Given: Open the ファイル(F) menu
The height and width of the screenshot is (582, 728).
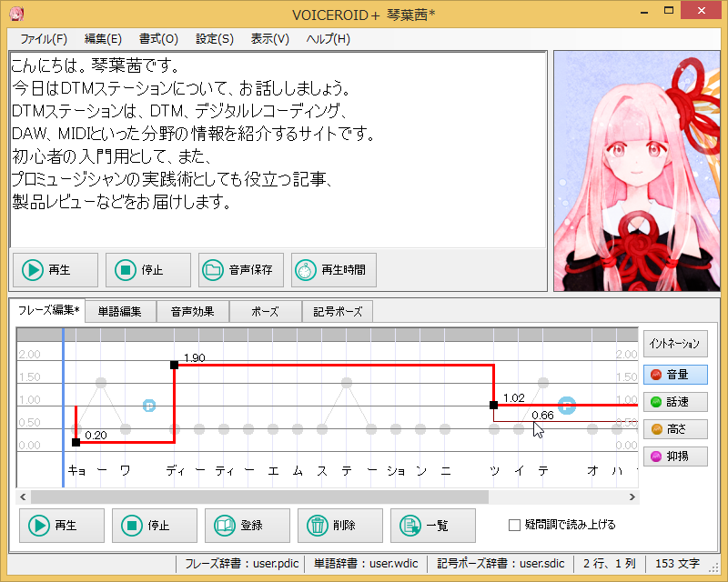Looking at the screenshot, I should [x=44, y=39].
